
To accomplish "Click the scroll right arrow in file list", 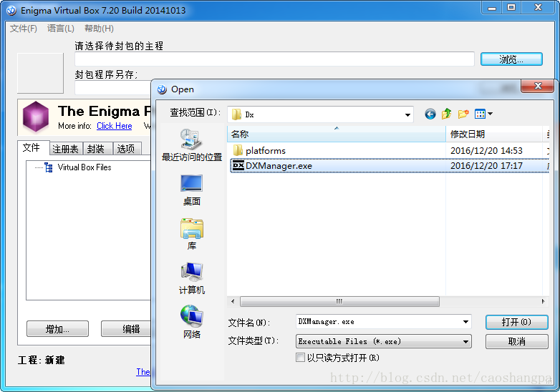I will (543, 301).
